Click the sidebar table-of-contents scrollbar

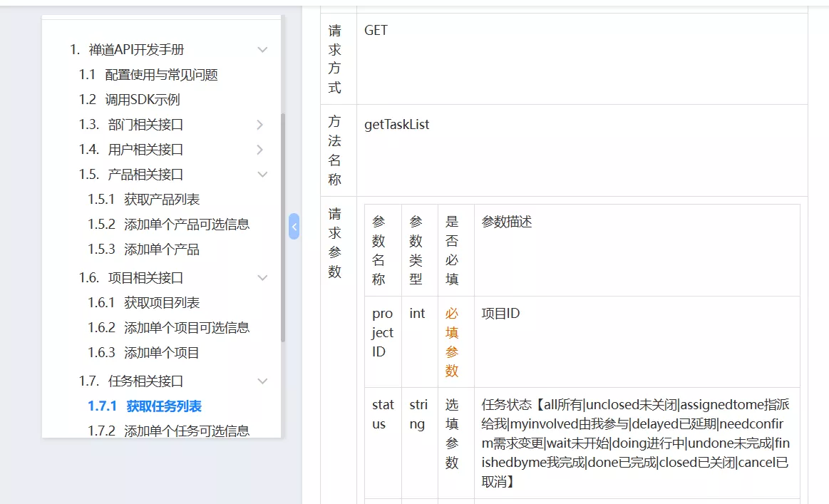pyautogui.click(x=283, y=227)
